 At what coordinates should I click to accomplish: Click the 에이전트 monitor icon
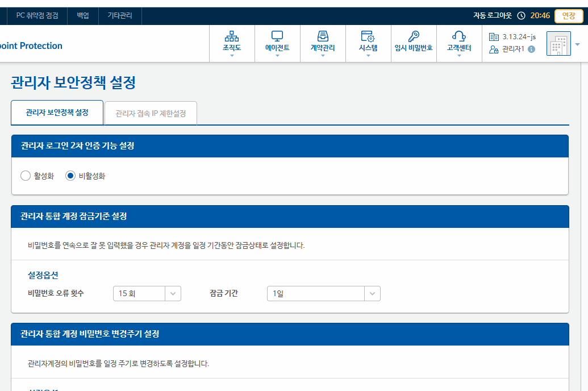pos(277,37)
